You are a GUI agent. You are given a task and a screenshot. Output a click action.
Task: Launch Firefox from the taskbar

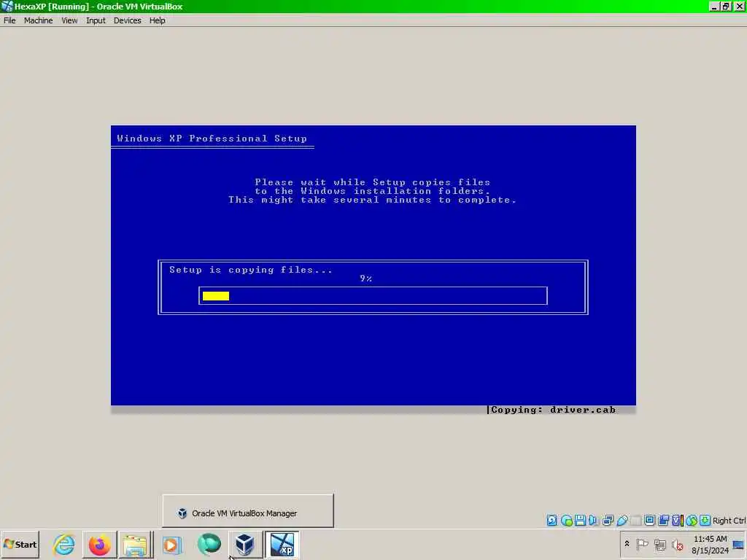click(99, 545)
